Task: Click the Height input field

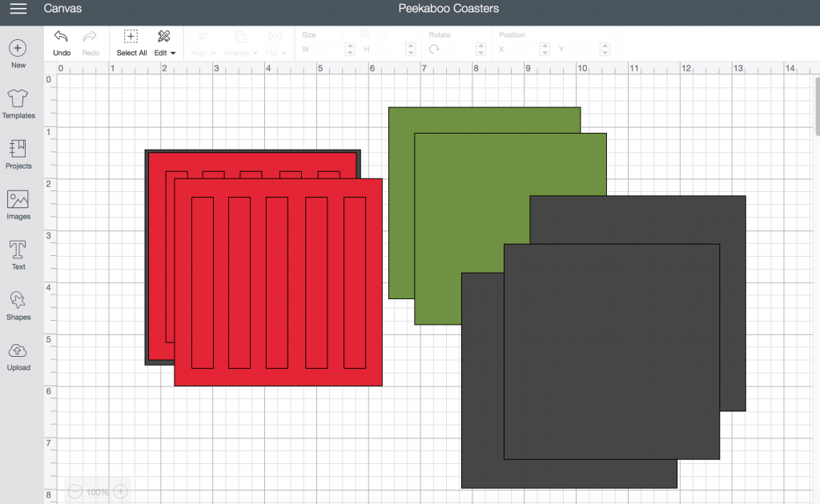Action: point(390,49)
